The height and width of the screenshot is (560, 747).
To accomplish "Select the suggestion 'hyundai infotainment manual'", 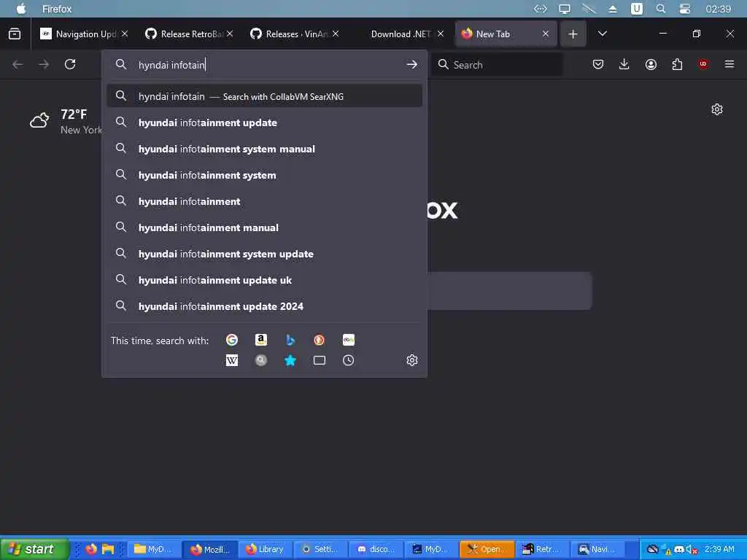I will click(x=264, y=227).
